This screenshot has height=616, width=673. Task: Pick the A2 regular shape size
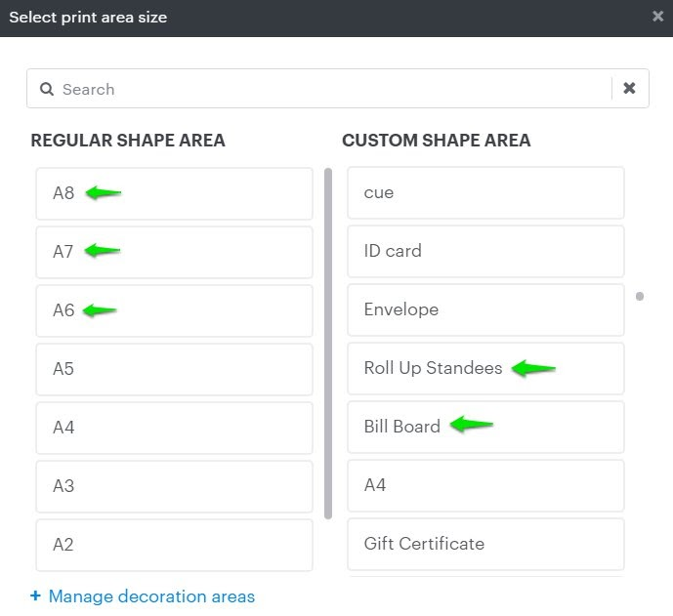[174, 544]
